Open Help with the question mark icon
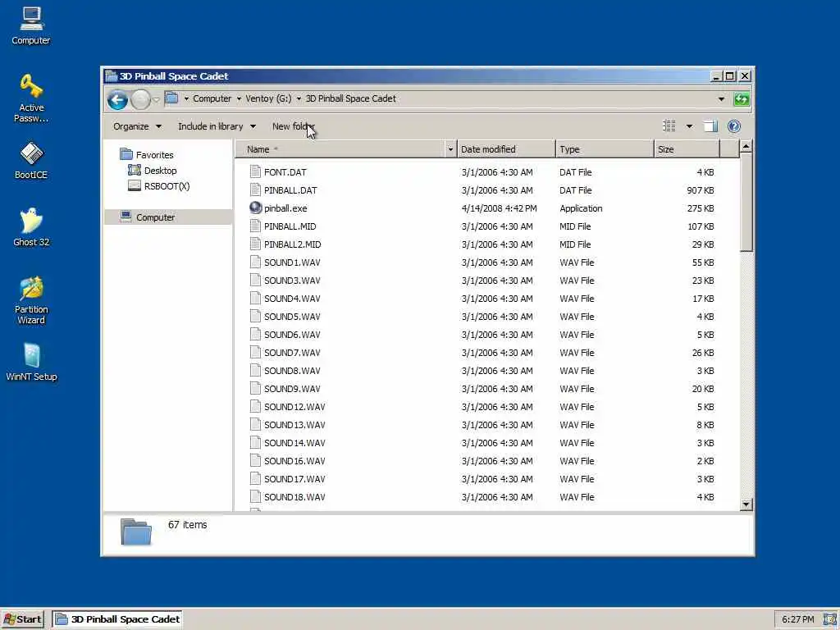The width and height of the screenshot is (840, 630). click(x=734, y=126)
